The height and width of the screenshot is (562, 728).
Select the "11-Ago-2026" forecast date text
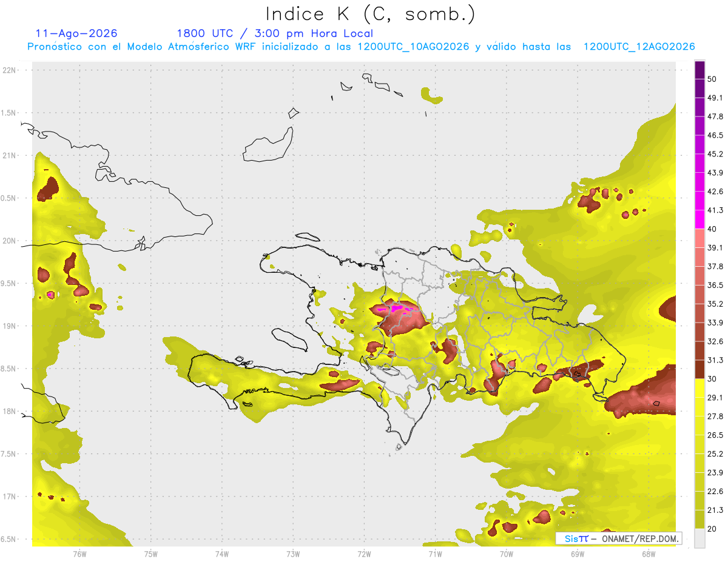76,33
